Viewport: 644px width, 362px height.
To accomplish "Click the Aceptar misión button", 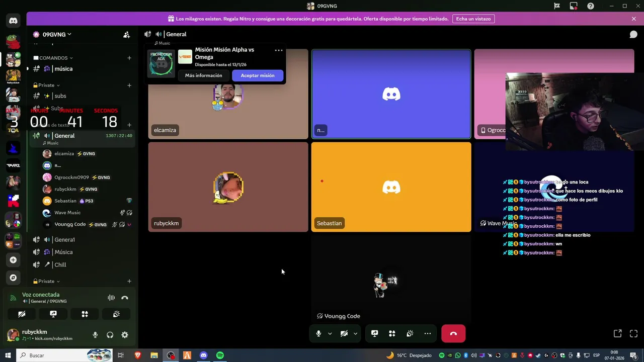I will pyautogui.click(x=258, y=75).
